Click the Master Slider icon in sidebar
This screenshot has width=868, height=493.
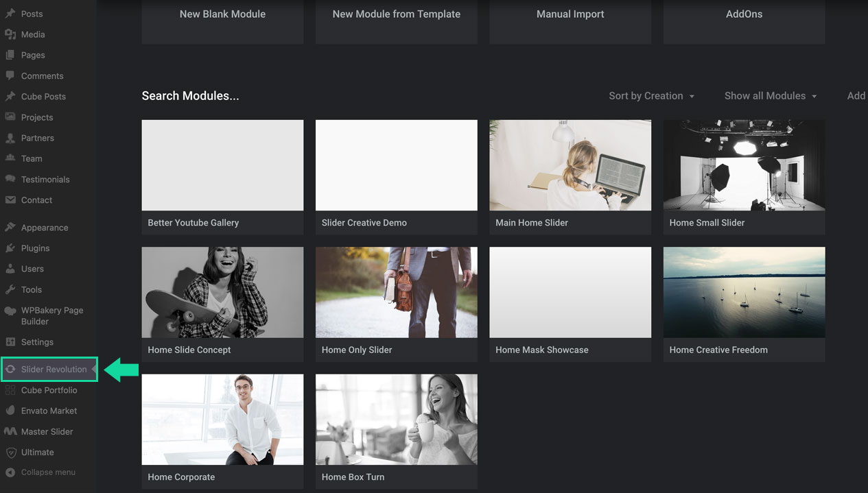click(10, 432)
